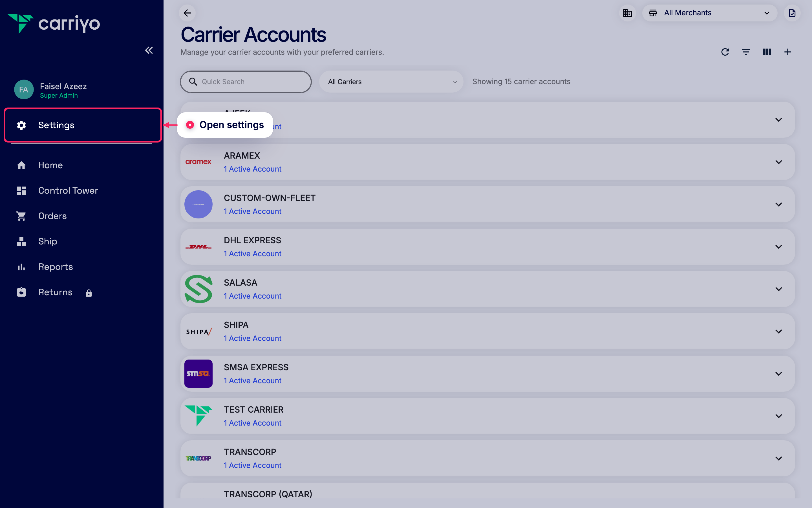Expand the CUSTOM-OWN-FLEET row
812x508 pixels.
click(778, 204)
